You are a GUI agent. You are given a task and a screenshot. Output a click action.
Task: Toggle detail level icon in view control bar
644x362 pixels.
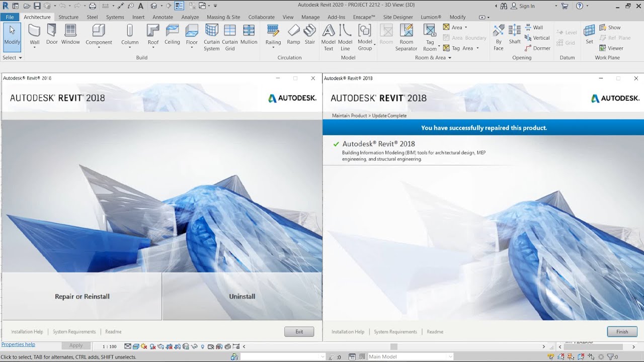click(x=128, y=346)
